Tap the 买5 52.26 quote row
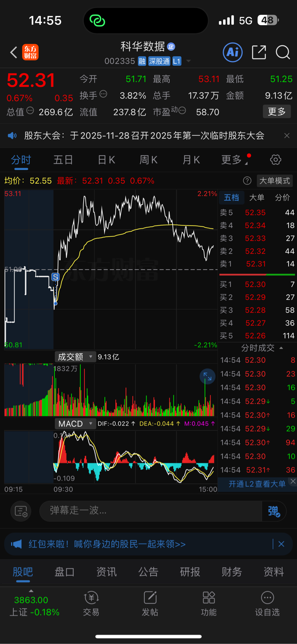The width and height of the screenshot is (297, 644). click(257, 336)
